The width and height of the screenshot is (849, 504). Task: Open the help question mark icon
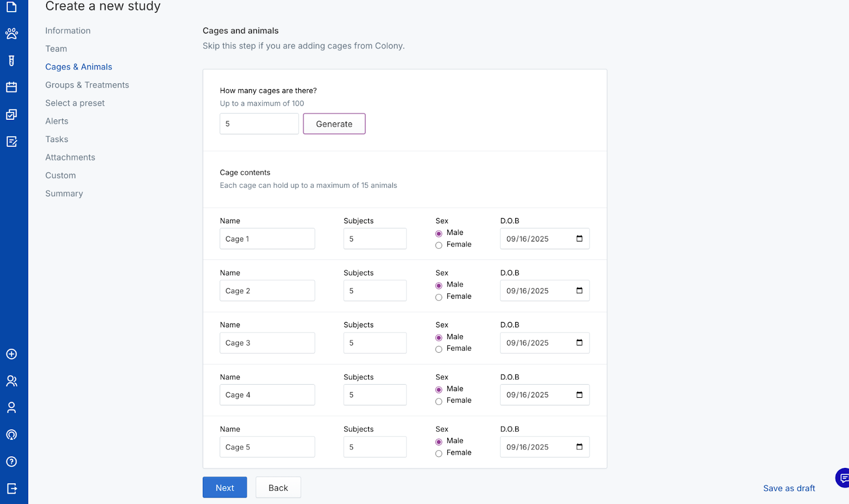tap(12, 462)
